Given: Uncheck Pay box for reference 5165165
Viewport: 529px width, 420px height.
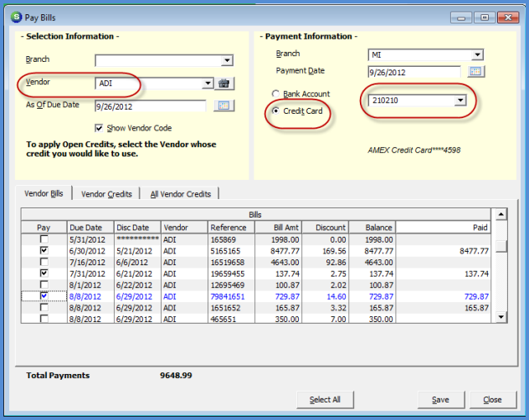Looking at the screenshot, I should [44, 250].
